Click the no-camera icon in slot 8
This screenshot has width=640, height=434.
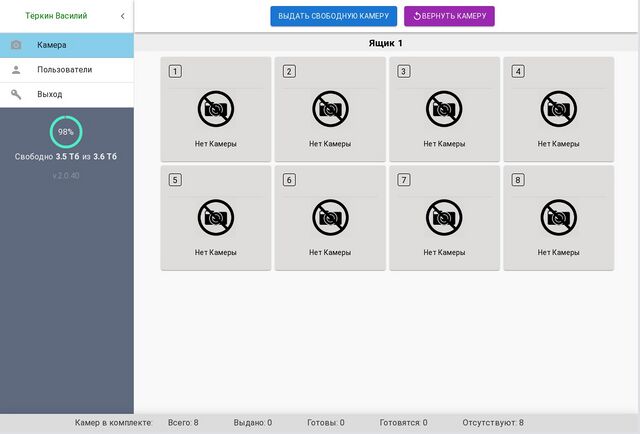(x=559, y=217)
